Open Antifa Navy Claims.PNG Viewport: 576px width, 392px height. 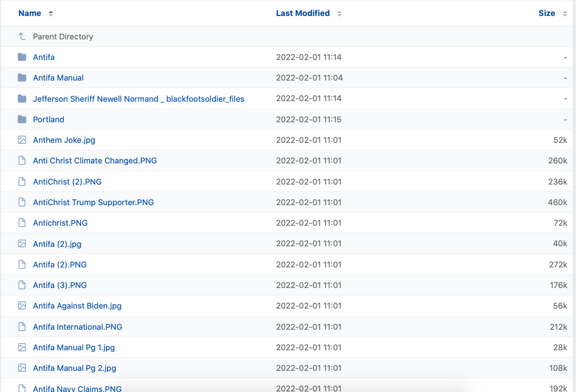pos(77,389)
